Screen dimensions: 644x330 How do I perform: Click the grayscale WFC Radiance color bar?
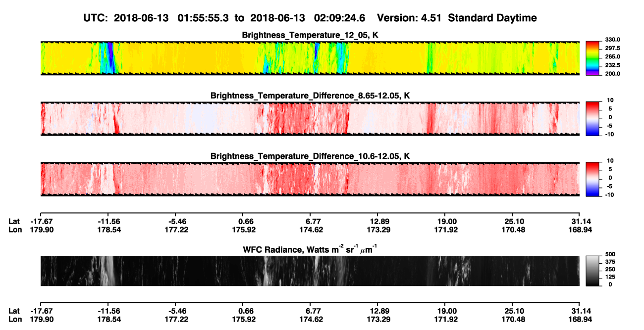click(x=593, y=271)
